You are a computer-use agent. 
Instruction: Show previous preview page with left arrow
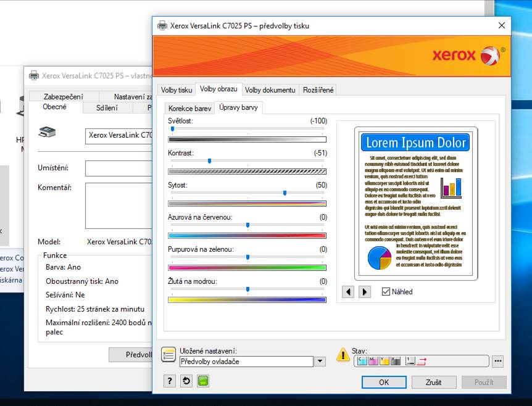(348, 292)
